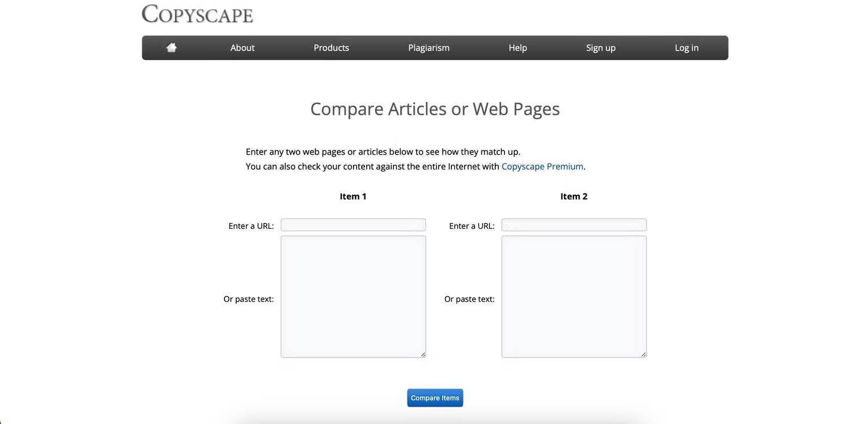Click the Compare Items button
868x424 pixels.
pyautogui.click(x=435, y=398)
